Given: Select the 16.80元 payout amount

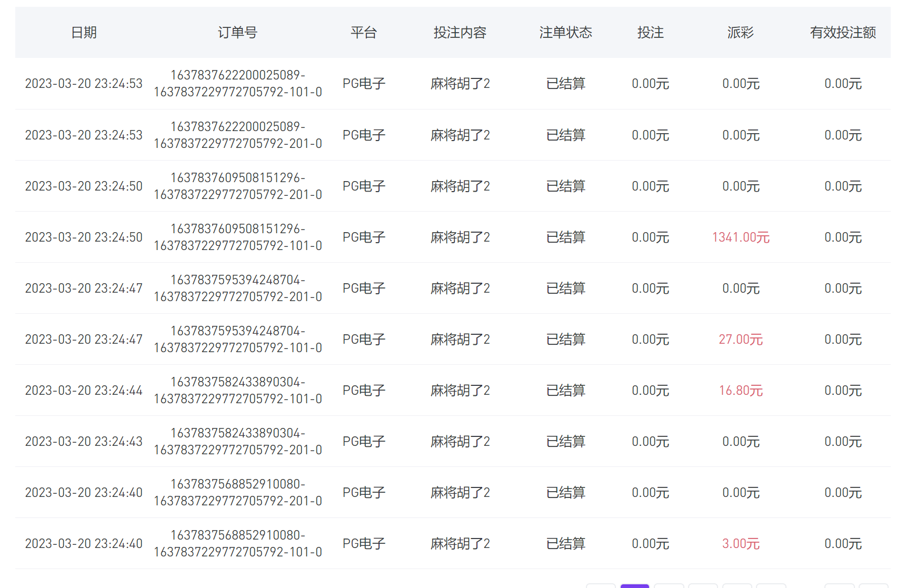Looking at the screenshot, I should click(x=740, y=391).
